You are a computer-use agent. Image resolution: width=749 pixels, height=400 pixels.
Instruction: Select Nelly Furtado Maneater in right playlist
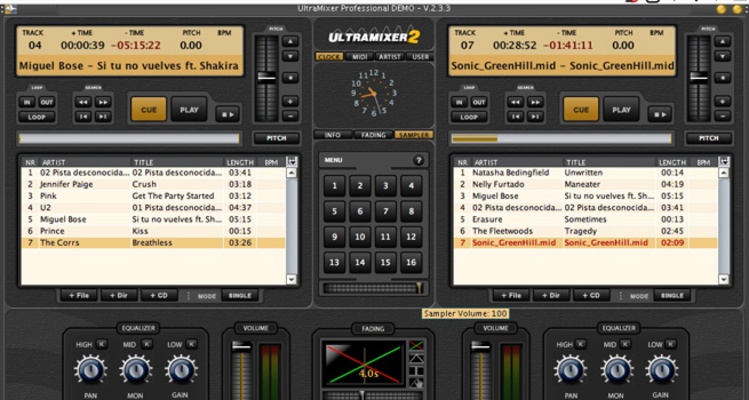pos(585,184)
